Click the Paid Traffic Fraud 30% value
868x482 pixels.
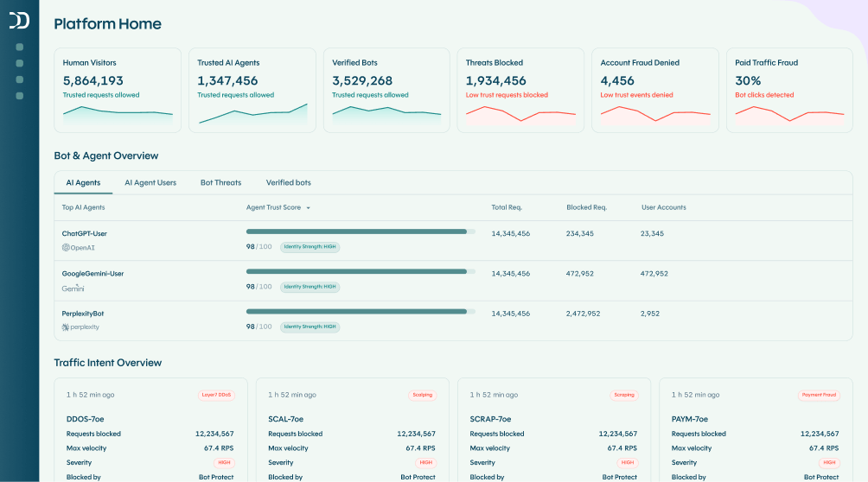click(748, 81)
